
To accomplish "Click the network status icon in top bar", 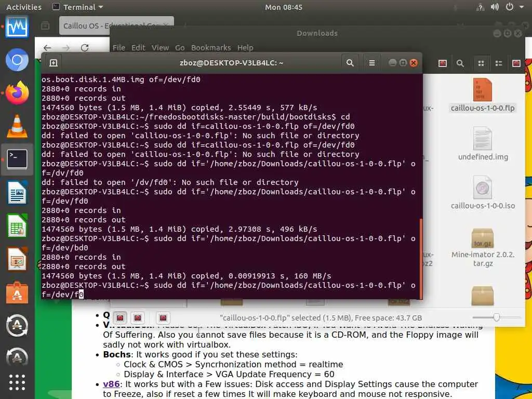I will pos(480,7).
